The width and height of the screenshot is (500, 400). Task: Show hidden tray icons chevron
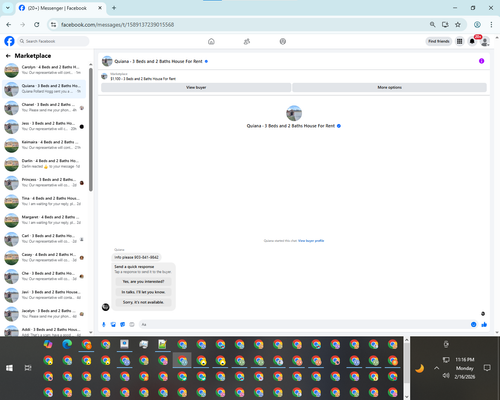point(436,368)
